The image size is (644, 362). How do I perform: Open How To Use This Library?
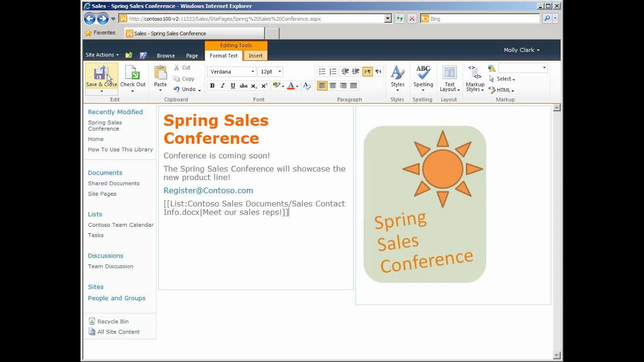120,149
